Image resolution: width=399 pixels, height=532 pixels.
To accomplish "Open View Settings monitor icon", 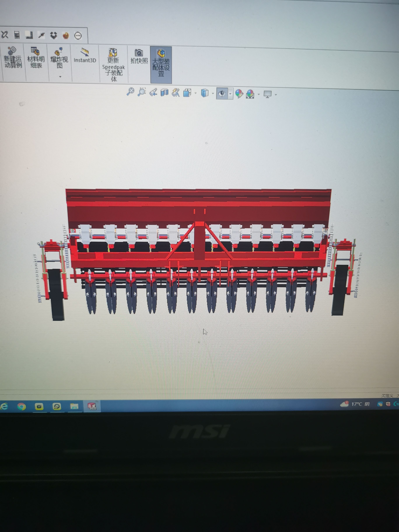I will coord(267,94).
